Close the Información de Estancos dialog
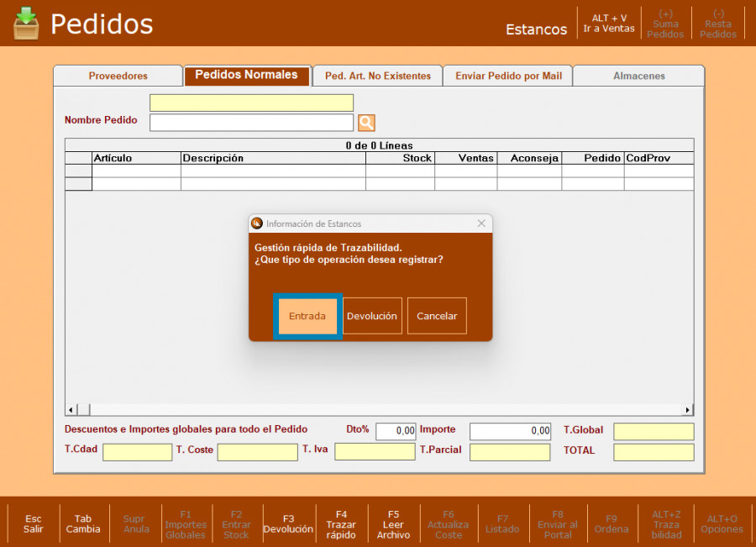Image resolution: width=756 pixels, height=547 pixels. pyautogui.click(x=481, y=224)
